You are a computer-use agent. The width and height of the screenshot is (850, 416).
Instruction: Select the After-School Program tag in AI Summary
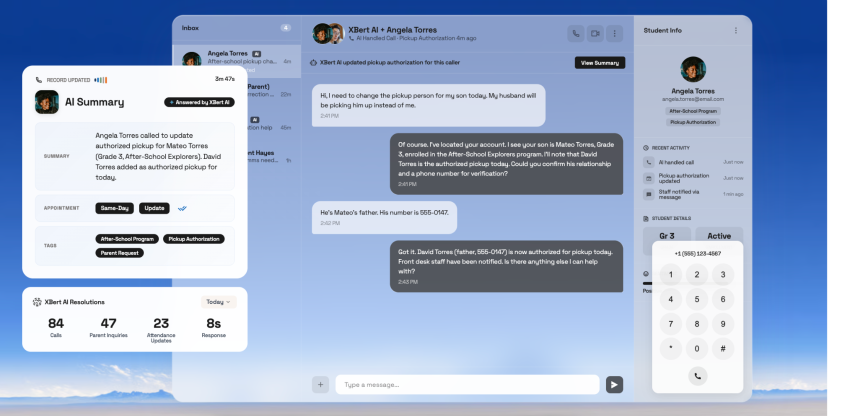pyautogui.click(x=127, y=239)
